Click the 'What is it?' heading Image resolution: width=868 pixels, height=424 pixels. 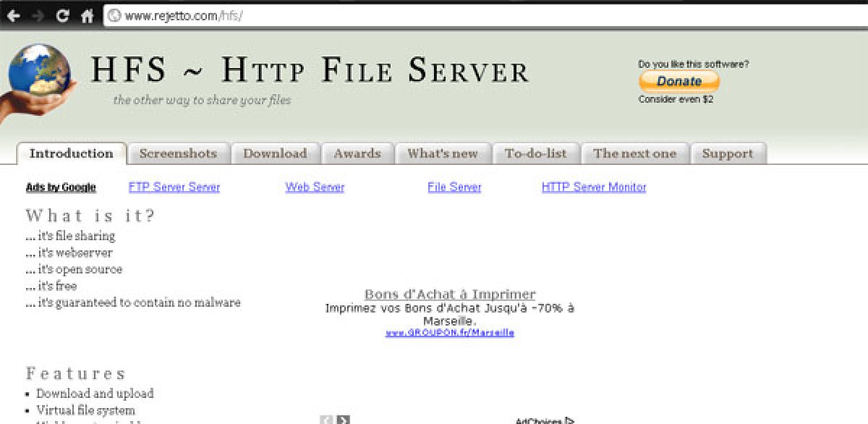click(x=90, y=216)
